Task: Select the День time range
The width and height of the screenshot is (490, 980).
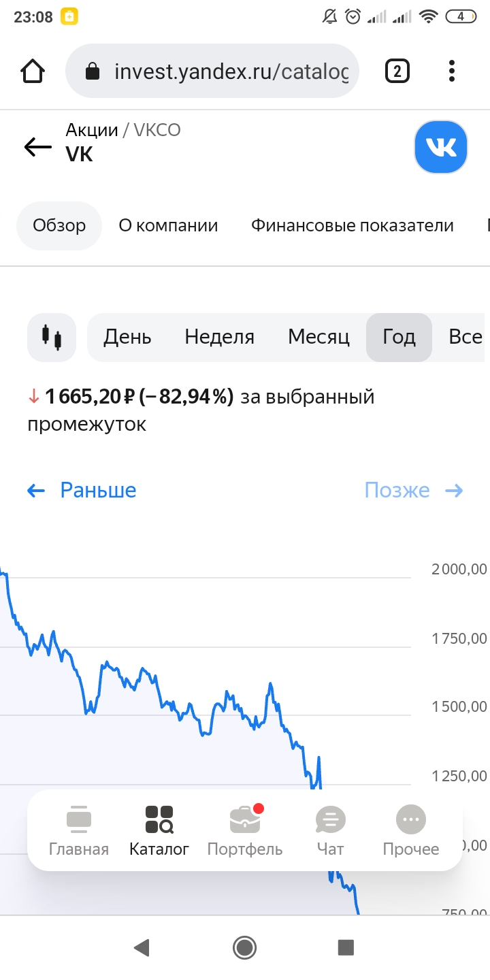Action: click(127, 337)
